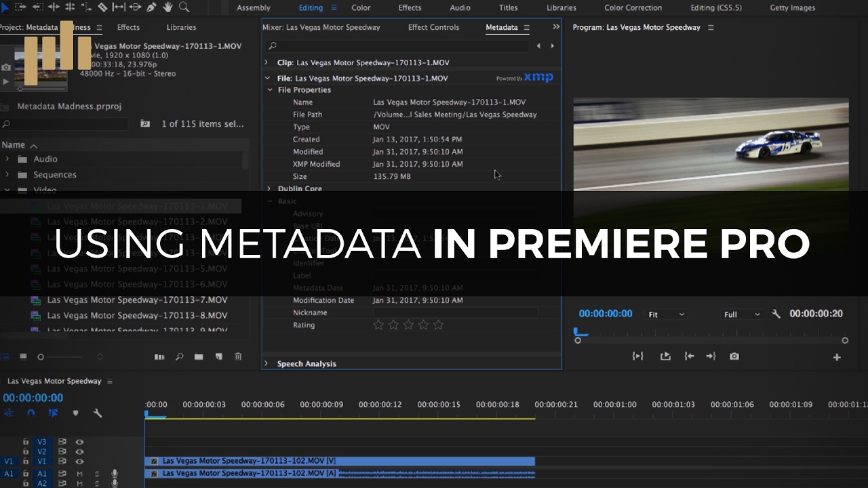Click Export Frame camera icon in Program monitor
The image size is (868, 488).
pyautogui.click(x=734, y=356)
